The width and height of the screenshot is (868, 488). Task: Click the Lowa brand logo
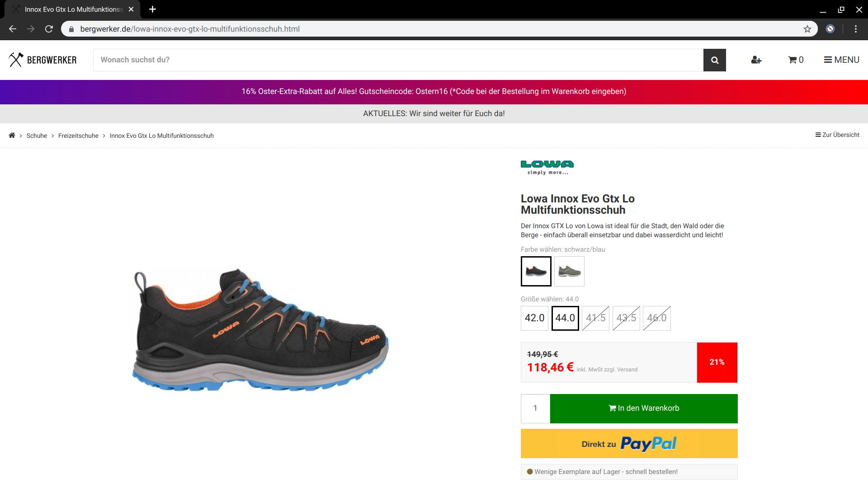coord(547,167)
